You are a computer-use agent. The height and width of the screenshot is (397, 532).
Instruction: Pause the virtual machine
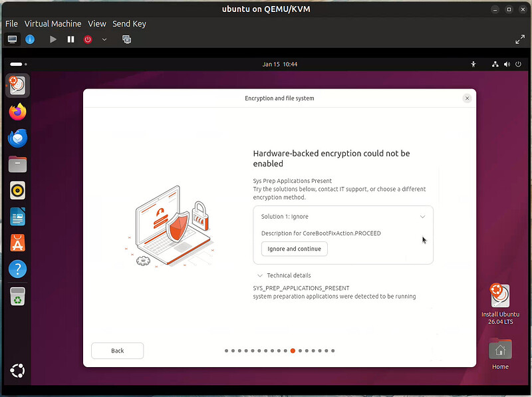pos(70,39)
